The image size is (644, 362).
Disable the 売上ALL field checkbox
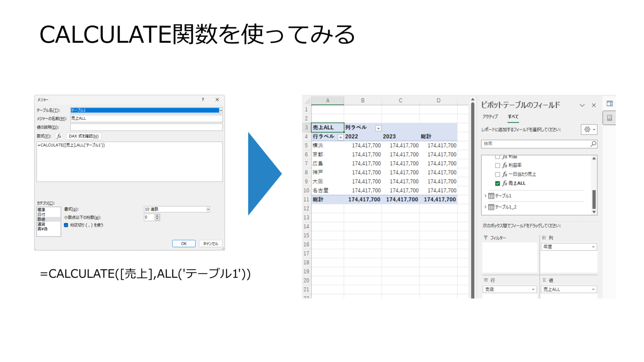(497, 183)
